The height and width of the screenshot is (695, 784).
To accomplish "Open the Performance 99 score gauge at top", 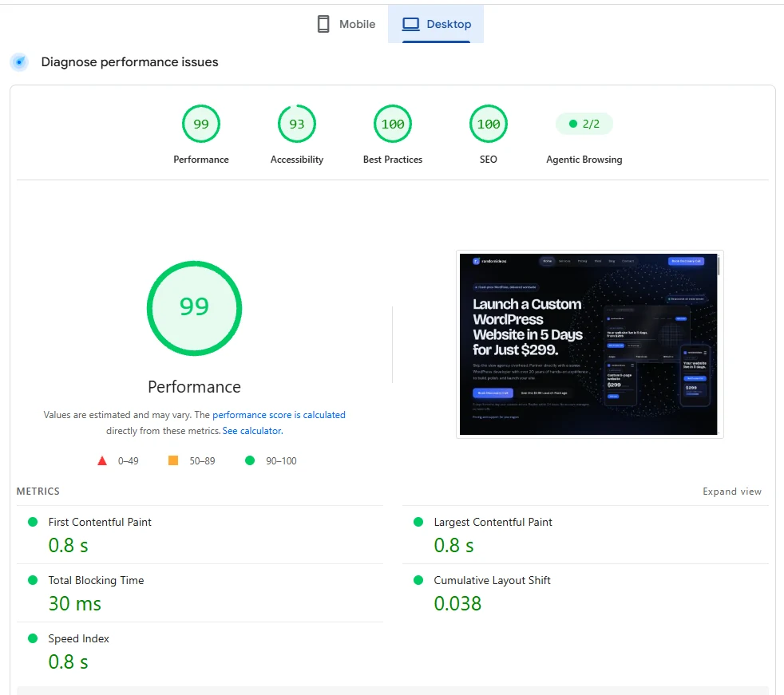I will pyautogui.click(x=201, y=124).
